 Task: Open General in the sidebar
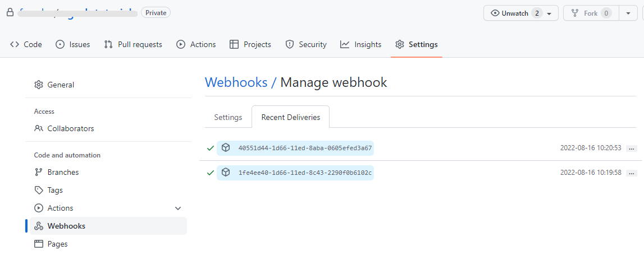108,85
